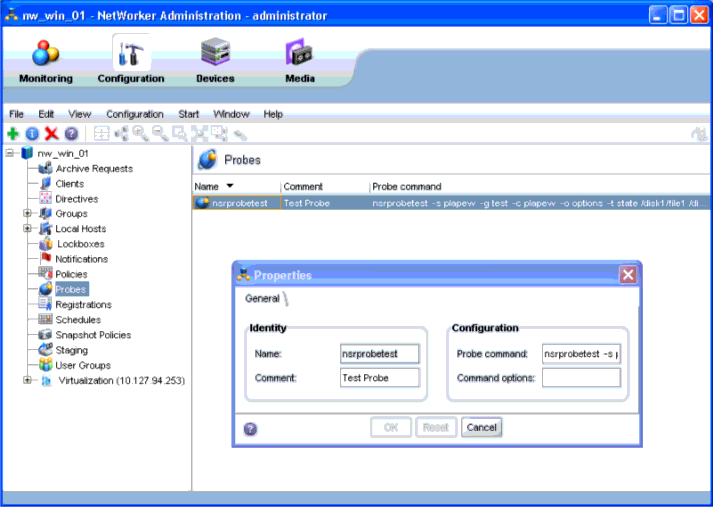This screenshot has width=713, height=507.
Task: Click the Clients tree icon
Action: (45, 184)
